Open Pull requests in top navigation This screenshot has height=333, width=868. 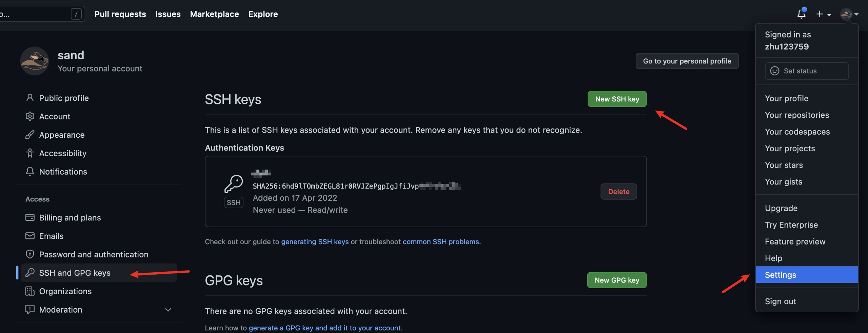tap(120, 14)
